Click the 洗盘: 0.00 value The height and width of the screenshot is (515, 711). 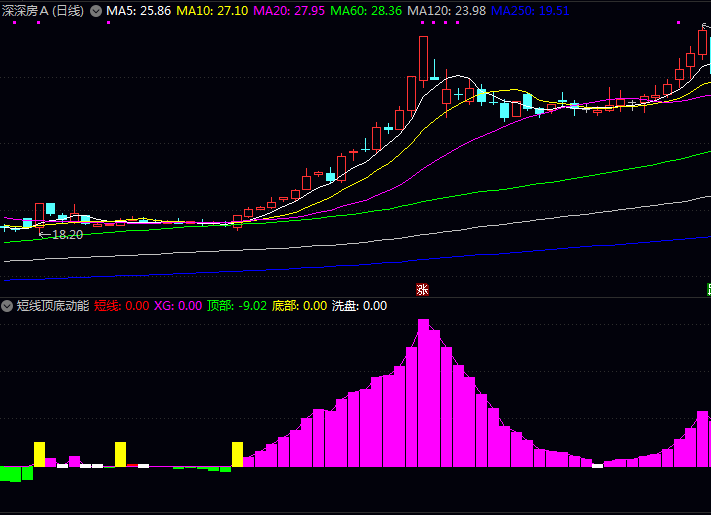click(359, 306)
